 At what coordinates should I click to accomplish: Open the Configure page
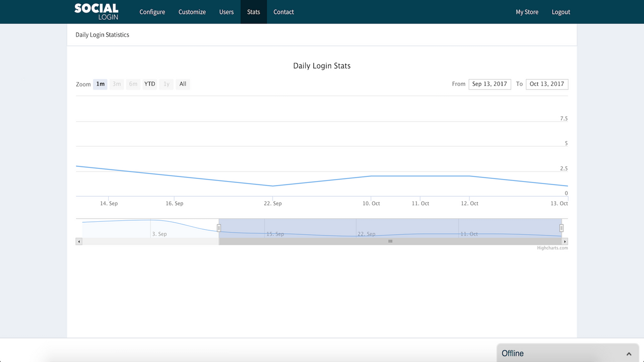click(152, 12)
